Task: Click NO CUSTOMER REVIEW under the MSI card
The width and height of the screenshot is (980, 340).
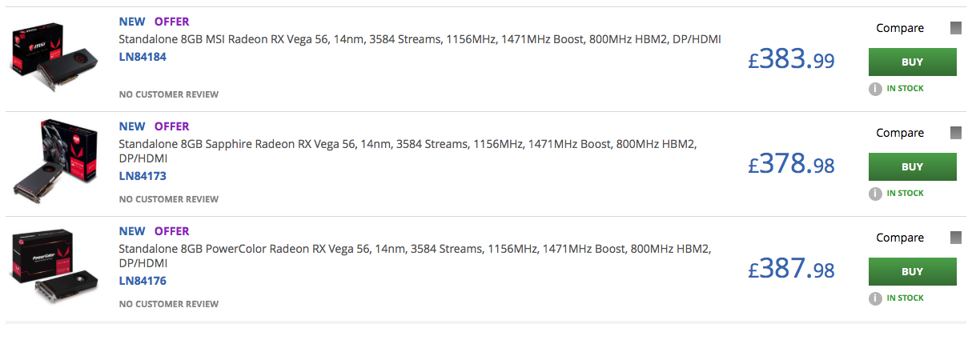Action: point(169,94)
